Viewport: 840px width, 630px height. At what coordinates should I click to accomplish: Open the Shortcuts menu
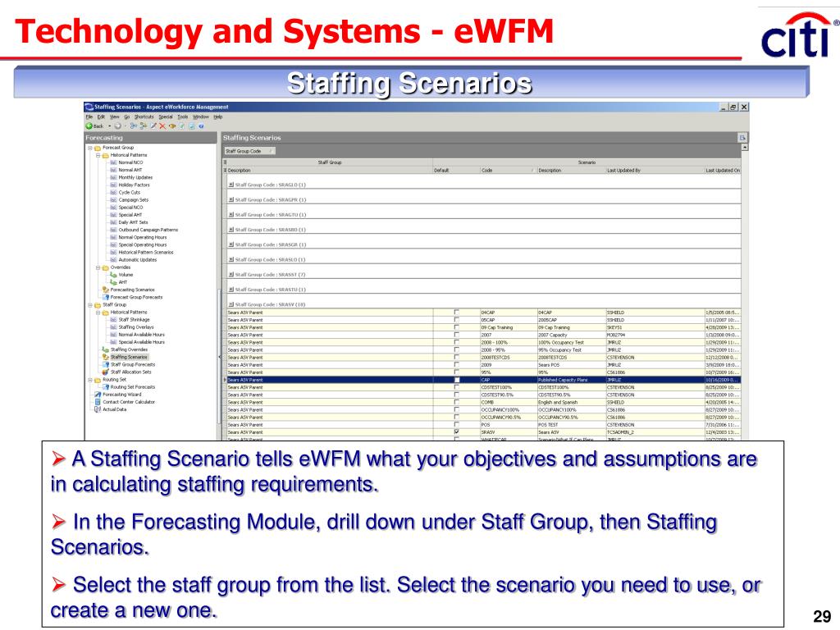tap(144, 116)
